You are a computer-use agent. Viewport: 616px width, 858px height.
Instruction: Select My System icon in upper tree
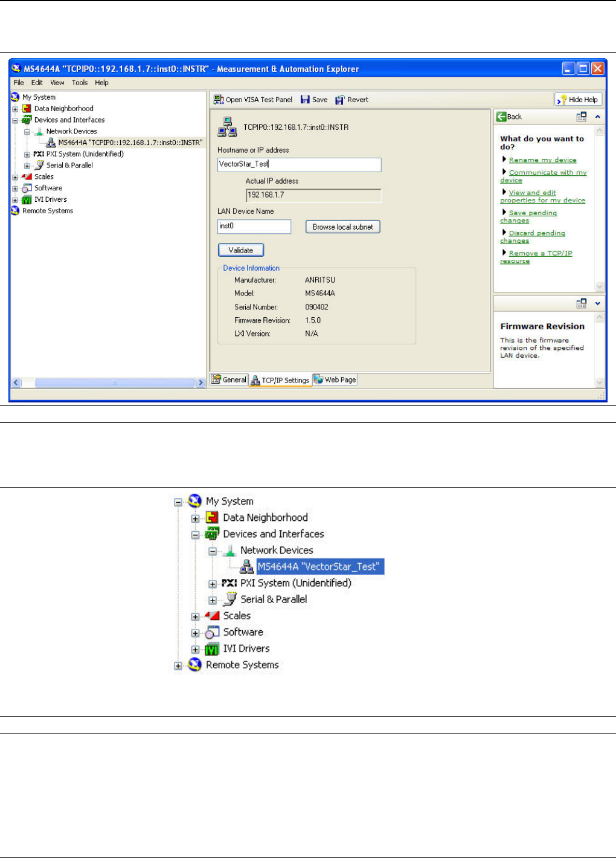point(15,97)
